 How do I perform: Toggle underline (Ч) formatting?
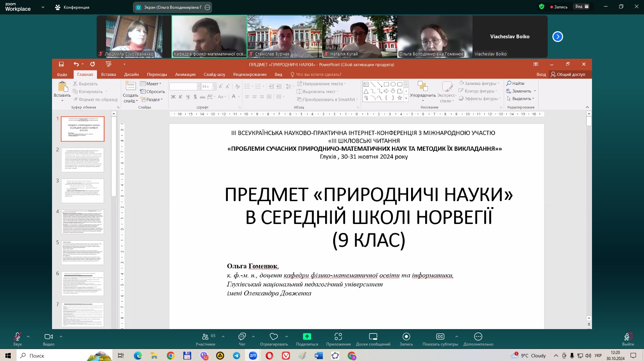(188, 97)
